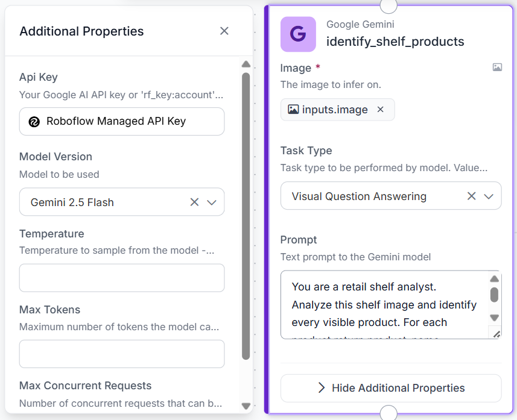Image resolution: width=517 pixels, height=420 pixels.
Task: Click the 'Task type to be performed' description
Action: [x=384, y=168]
